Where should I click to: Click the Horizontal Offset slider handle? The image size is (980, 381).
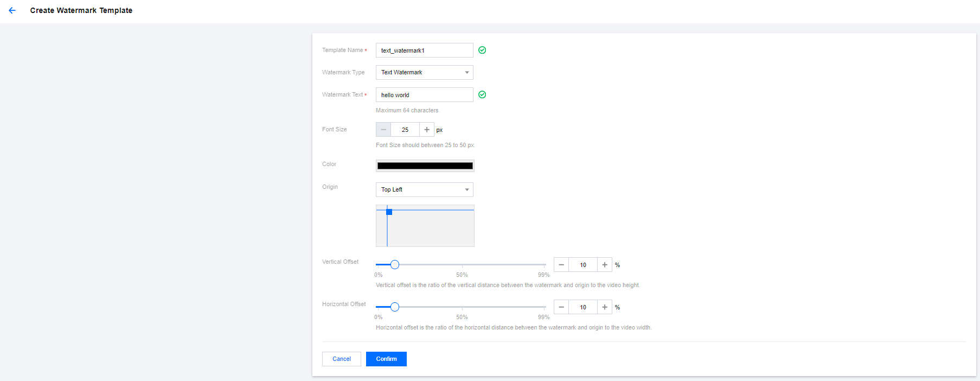pyautogui.click(x=395, y=307)
